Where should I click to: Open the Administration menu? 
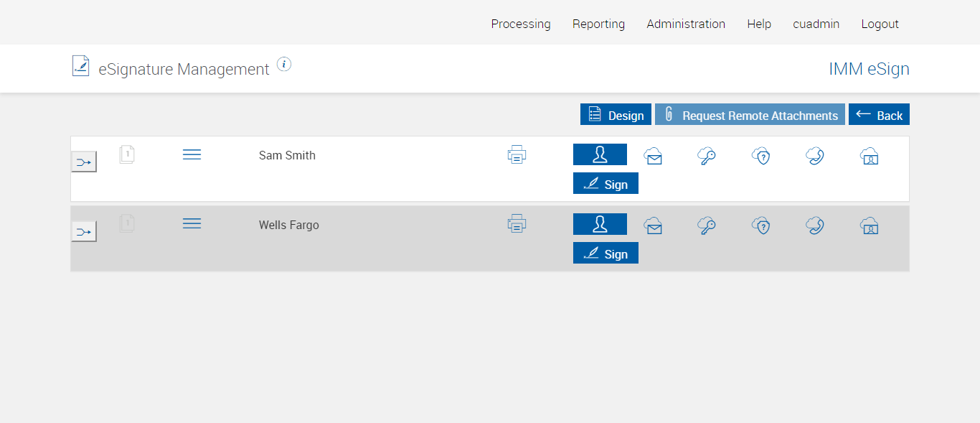point(686,24)
